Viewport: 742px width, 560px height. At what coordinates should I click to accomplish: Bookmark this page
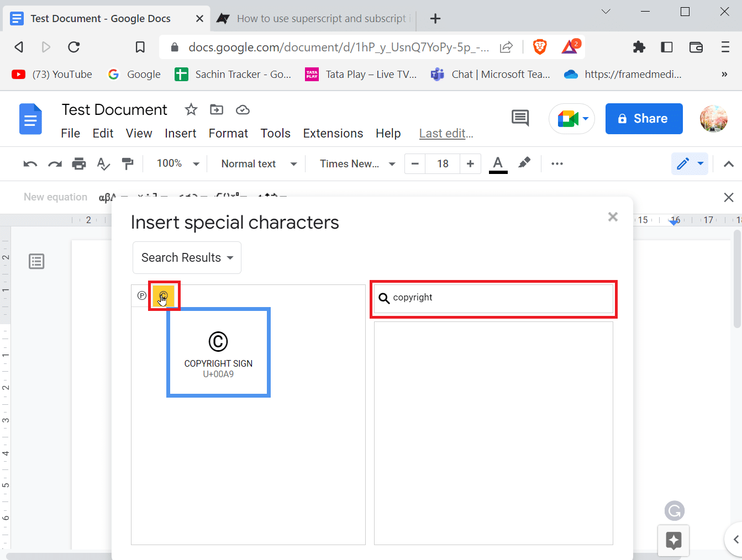140,47
